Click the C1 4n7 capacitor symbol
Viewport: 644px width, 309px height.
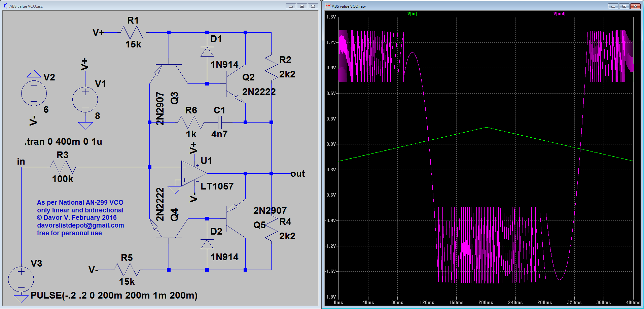(x=220, y=122)
